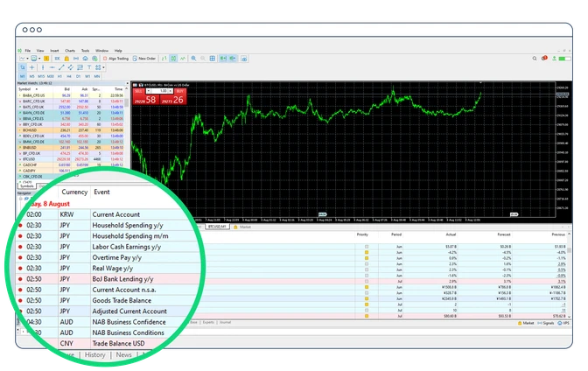Select the M15 timeframe
This screenshot has height=371, width=588.
tap(41, 76)
